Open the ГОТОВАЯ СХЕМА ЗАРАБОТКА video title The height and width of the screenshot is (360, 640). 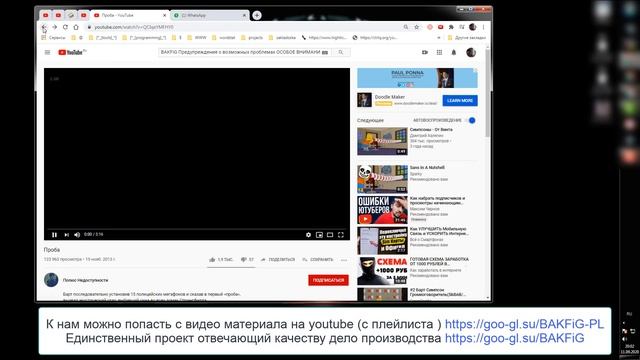point(439,262)
